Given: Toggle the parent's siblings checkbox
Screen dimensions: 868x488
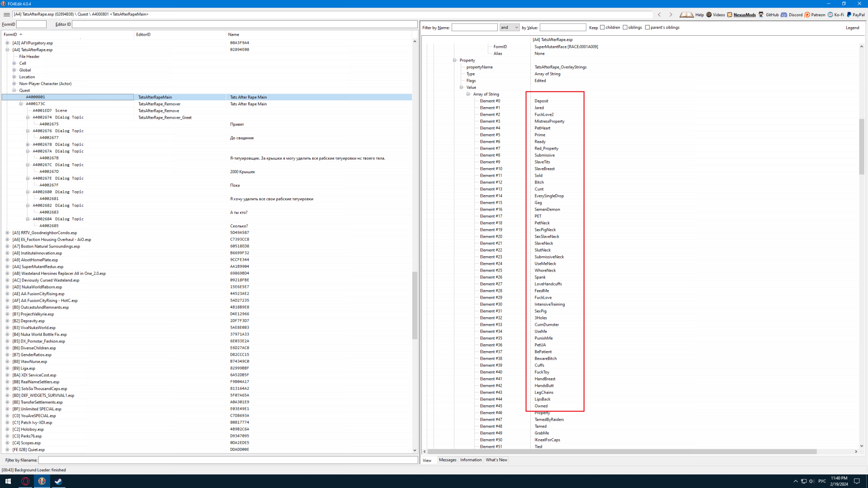Looking at the screenshot, I should [x=647, y=28].
